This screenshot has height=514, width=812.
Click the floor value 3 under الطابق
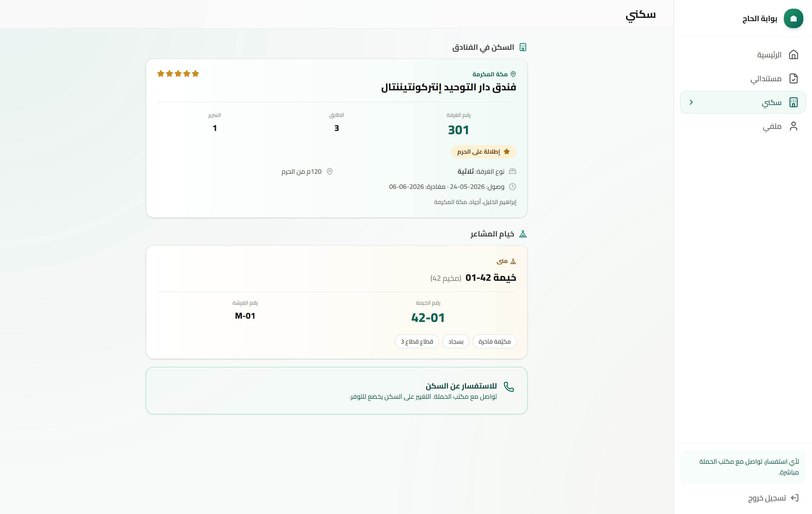[x=336, y=128]
